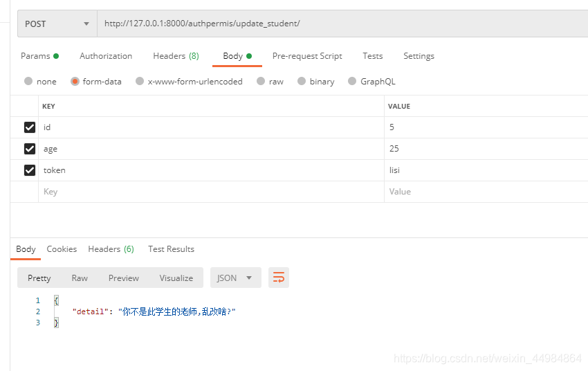Open the Tests tab

pyautogui.click(x=372, y=56)
